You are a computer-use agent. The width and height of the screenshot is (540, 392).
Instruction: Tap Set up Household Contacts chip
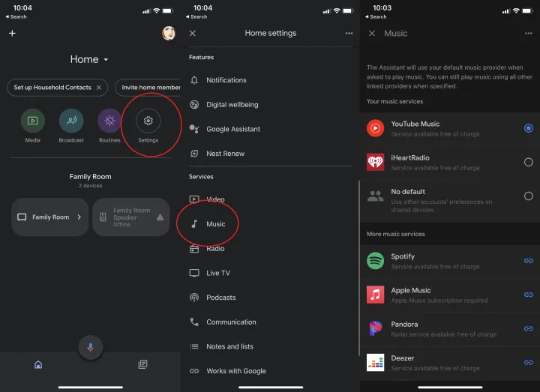tap(56, 88)
